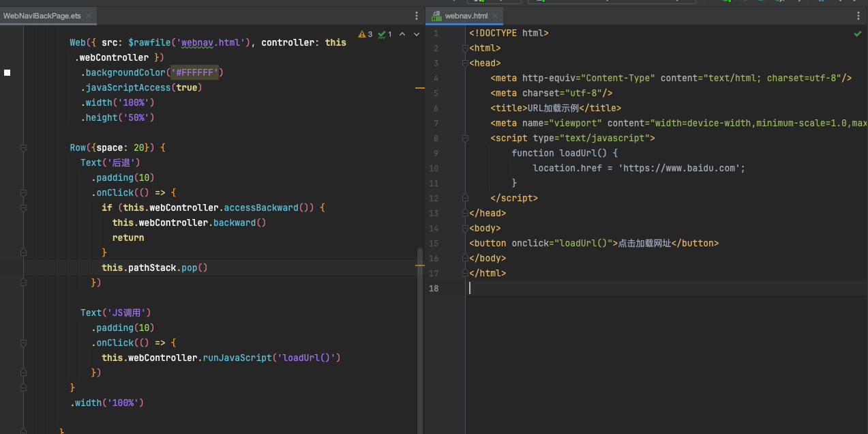This screenshot has width=868, height=434.
Task: Fold the <body> tag region
Action: click(465, 228)
